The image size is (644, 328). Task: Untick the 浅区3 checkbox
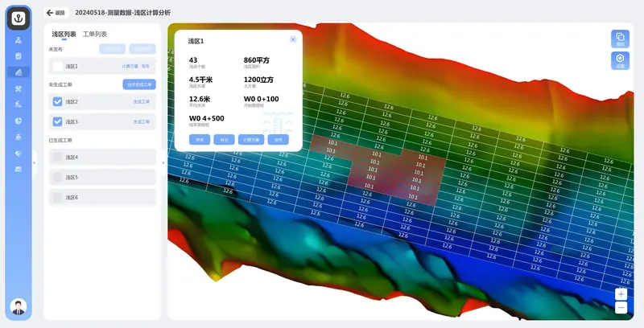pyautogui.click(x=57, y=121)
